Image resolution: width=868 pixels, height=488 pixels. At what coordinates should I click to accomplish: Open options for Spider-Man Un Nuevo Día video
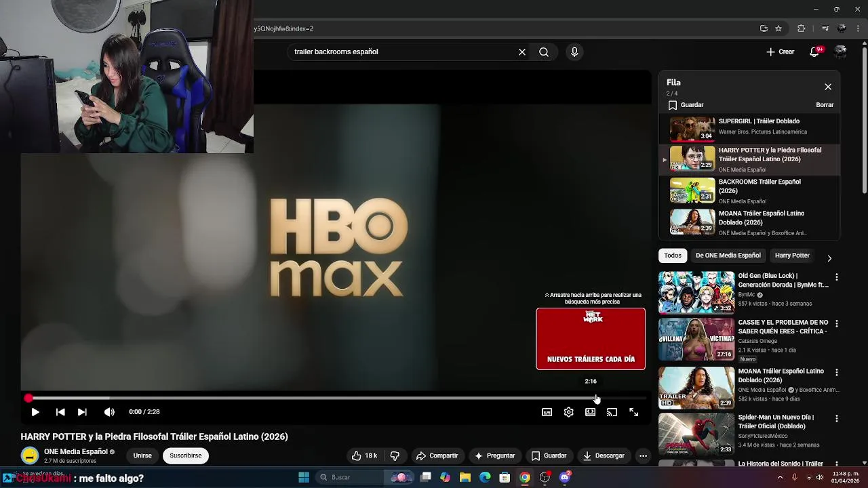(x=837, y=418)
